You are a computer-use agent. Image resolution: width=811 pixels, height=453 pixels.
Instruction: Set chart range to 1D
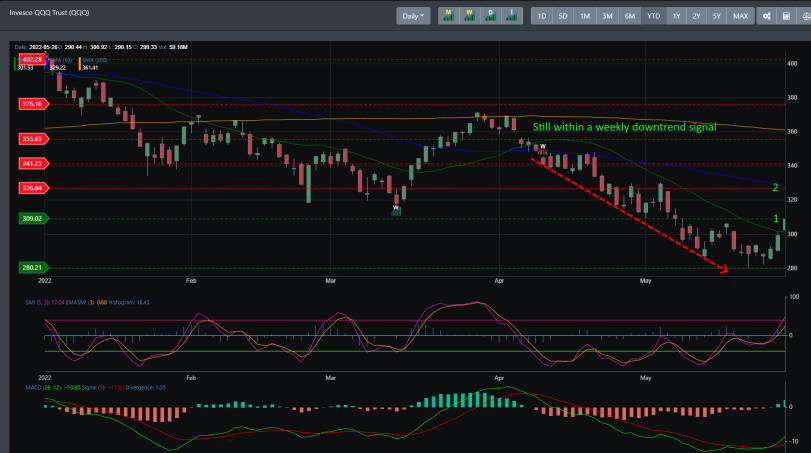[542, 16]
